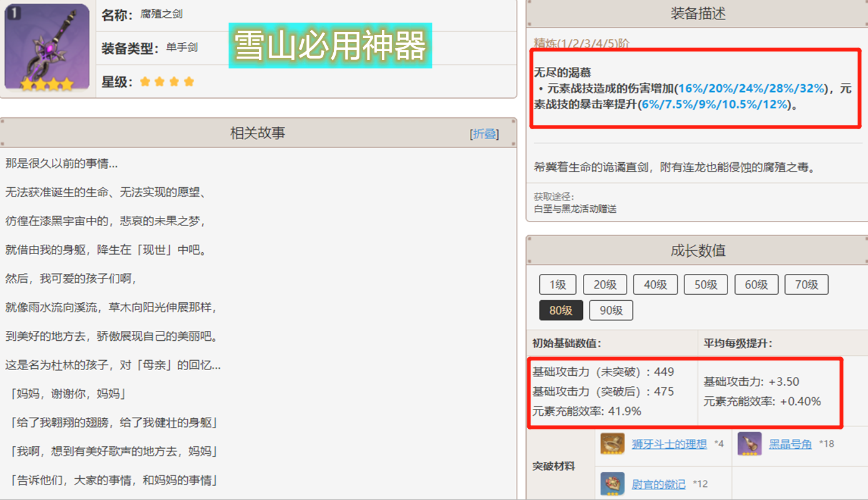Click the 尉官的徽记 insignia material icon
This screenshot has height=500, width=868.
point(613,484)
